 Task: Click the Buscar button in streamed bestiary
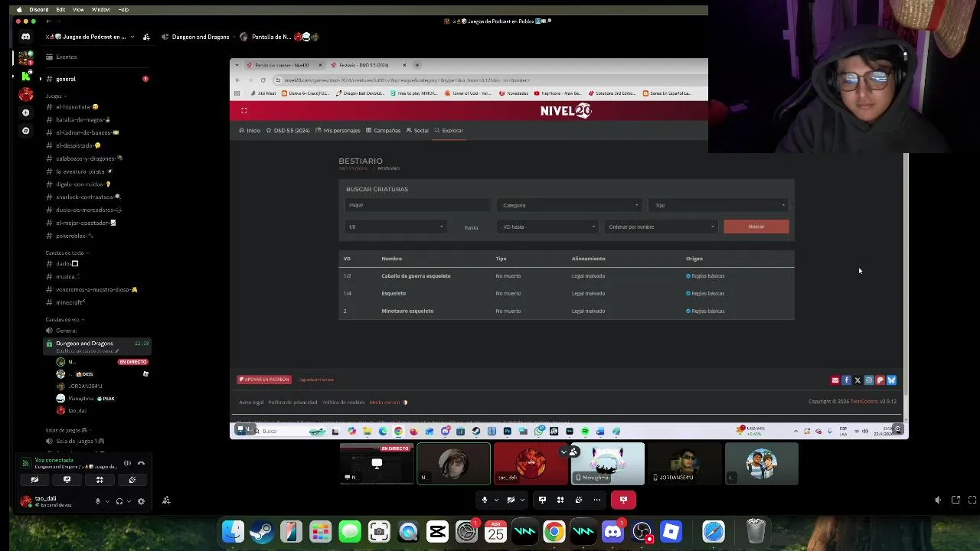point(756,227)
